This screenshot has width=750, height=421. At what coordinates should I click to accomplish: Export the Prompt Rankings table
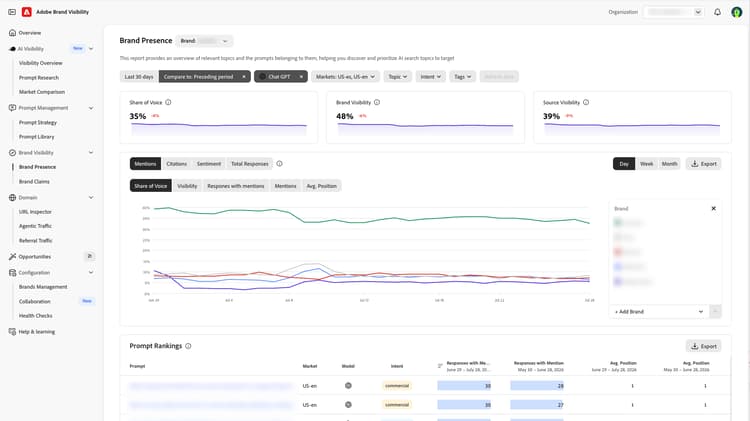pyautogui.click(x=704, y=346)
